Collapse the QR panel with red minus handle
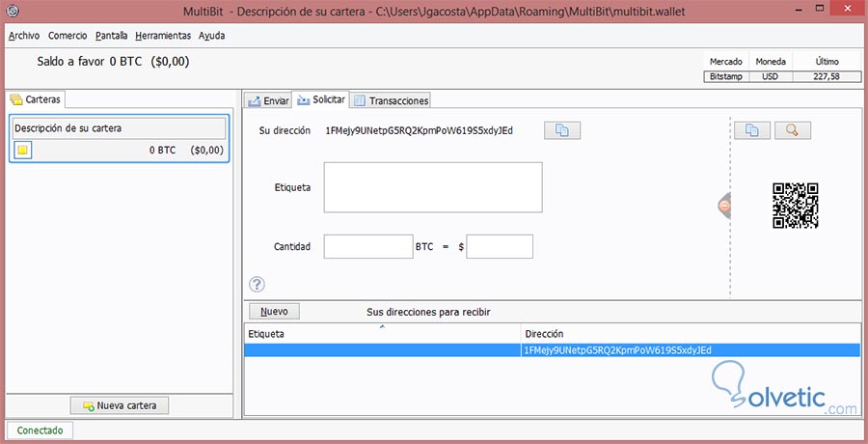Screen dimensions: 868x444 click(x=724, y=206)
